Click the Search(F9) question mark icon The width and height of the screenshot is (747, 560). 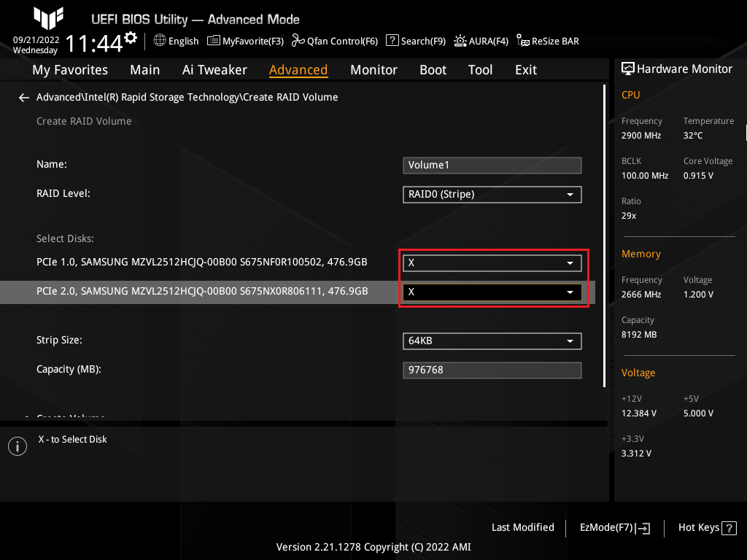click(x=392, y=41)
